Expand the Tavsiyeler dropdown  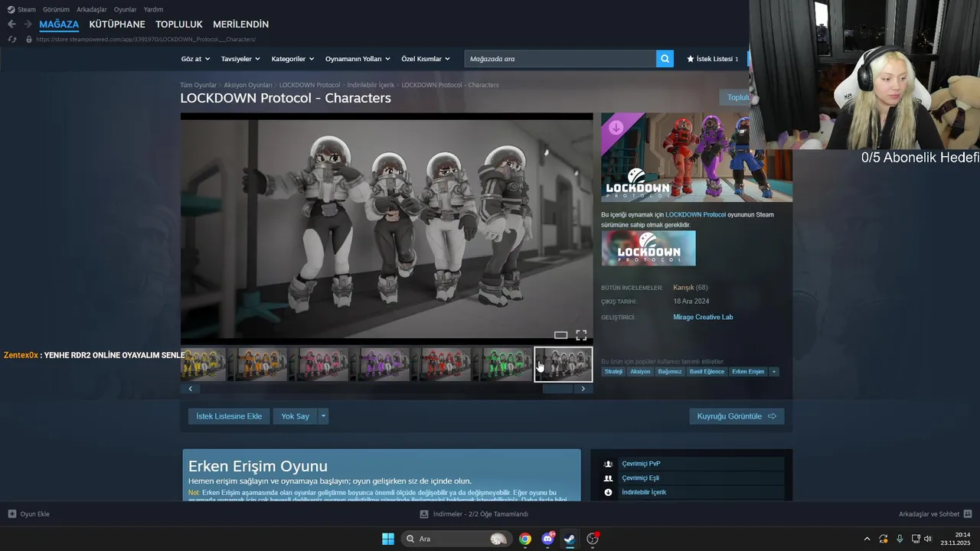[x=240, y=59]
